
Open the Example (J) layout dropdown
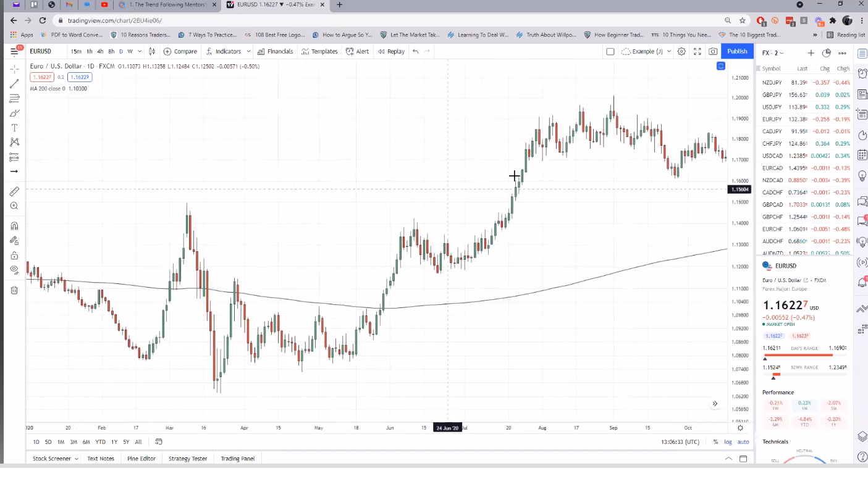click(x=646, y=51)
